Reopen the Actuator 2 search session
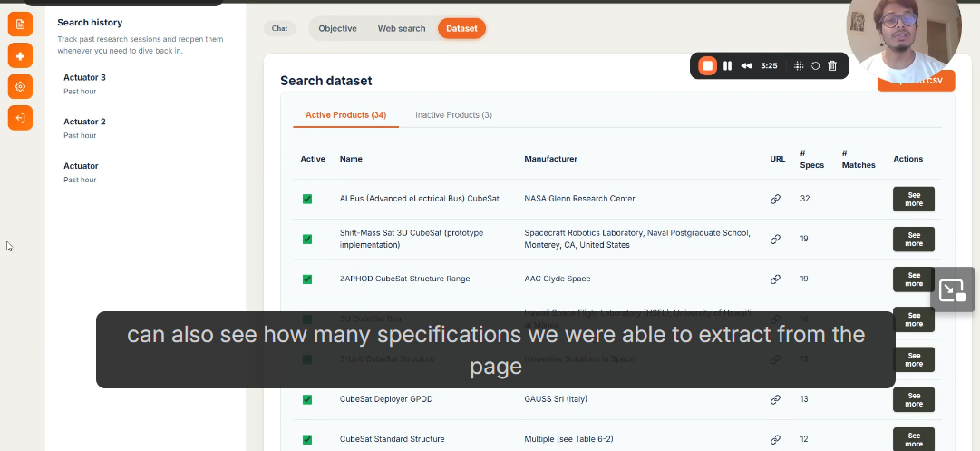Screen dimensions: 980x451 [x=84, y=128]
